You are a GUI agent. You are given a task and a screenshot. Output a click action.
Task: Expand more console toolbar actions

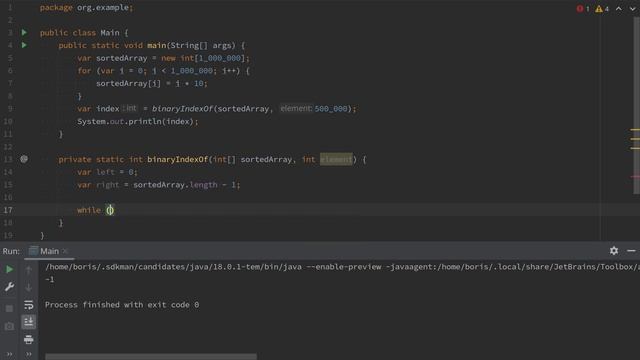(29, 354)
